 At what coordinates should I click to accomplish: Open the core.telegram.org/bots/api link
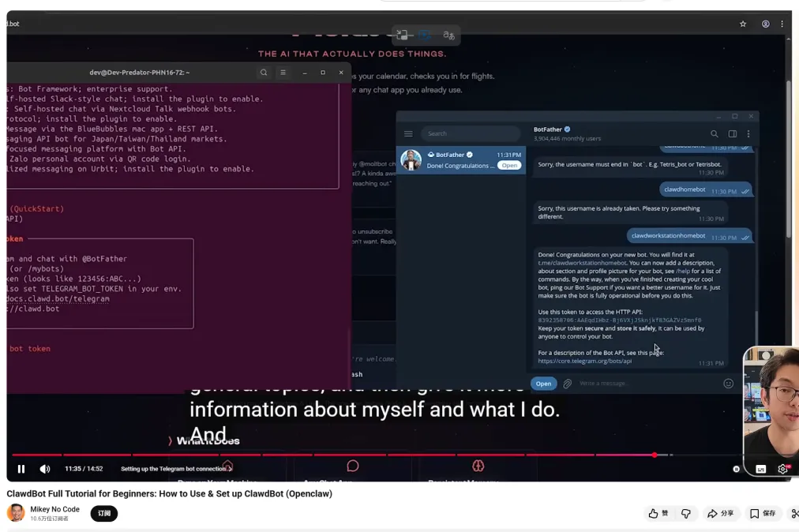(x=584, y=361)
